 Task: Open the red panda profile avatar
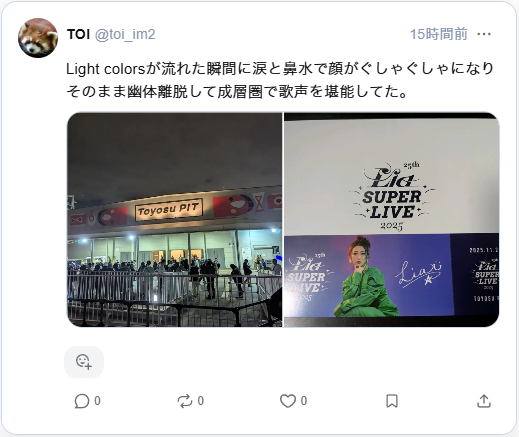pyautogui.click(x=38, y=38)
